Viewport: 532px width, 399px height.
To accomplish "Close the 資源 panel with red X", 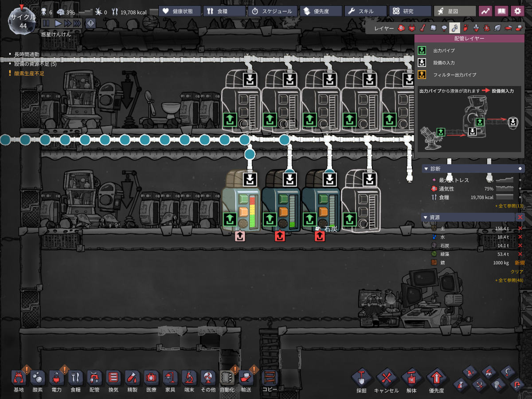I will point(520,217).
